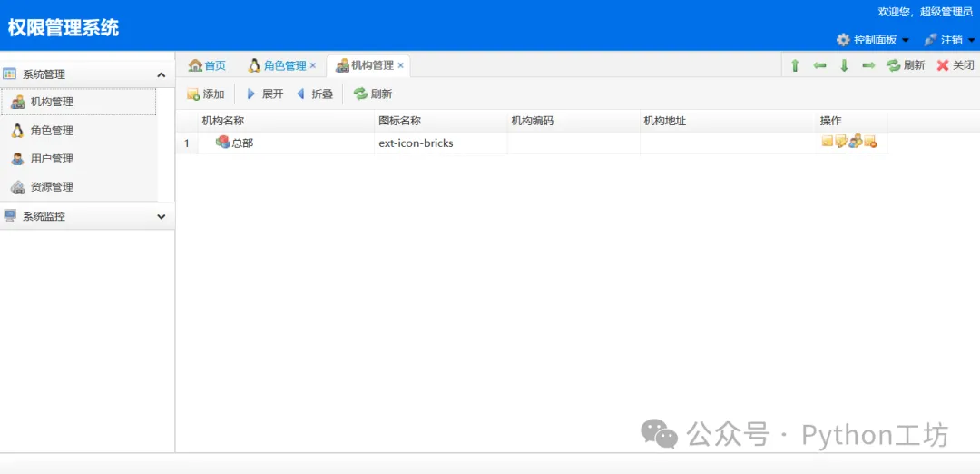Click the green down arrow icon
Screen dimensions: 980x474
click(x=844, y=65)
